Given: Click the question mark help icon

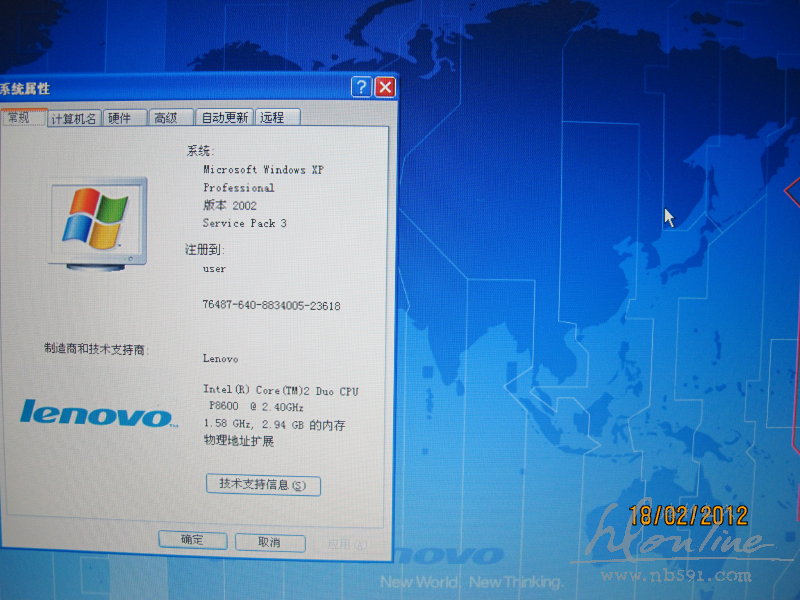Looking at the screenshot, I should coord(361,87).
